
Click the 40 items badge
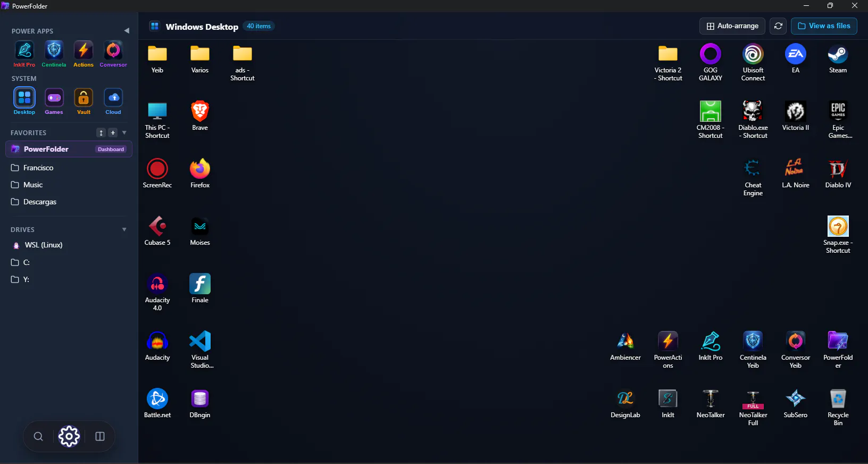coord(258,26)
